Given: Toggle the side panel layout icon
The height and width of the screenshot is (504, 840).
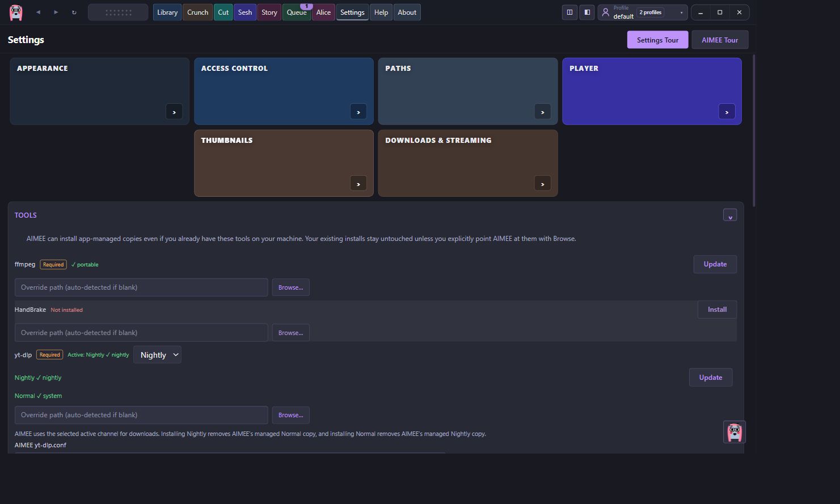Looking at the screenshot, I should (x=587, y=12).
